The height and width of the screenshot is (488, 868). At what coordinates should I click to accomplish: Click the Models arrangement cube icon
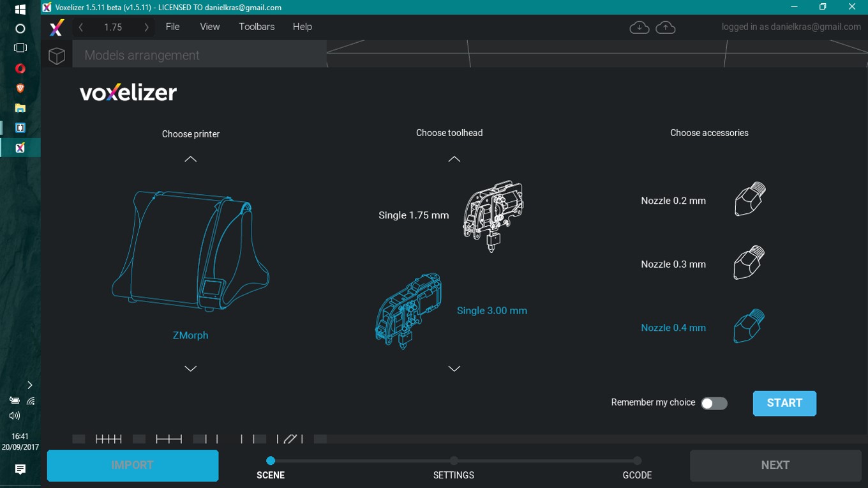(x=57, y=56)
